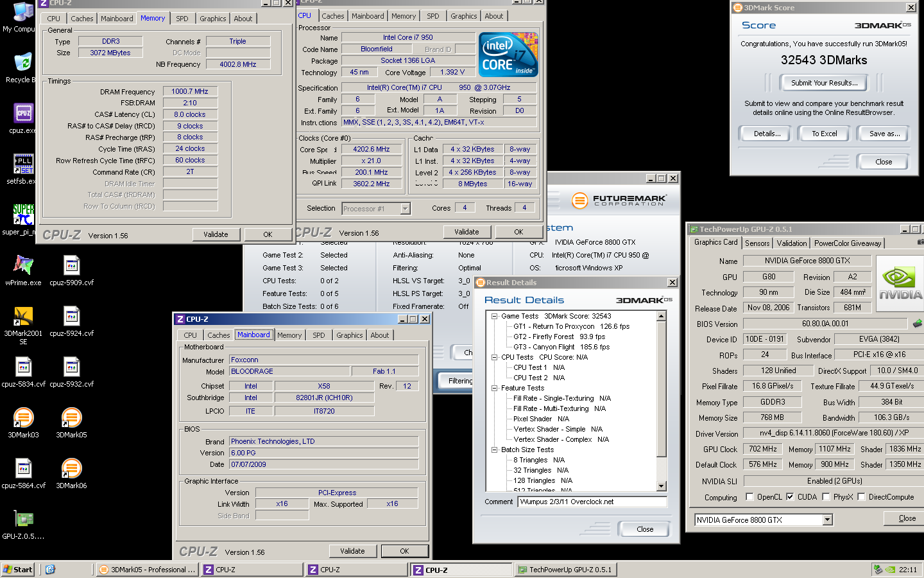The image size is (924, 578).
Task: Switch to 3DMark05 Professional taskbar item
Action: point(147,570)
